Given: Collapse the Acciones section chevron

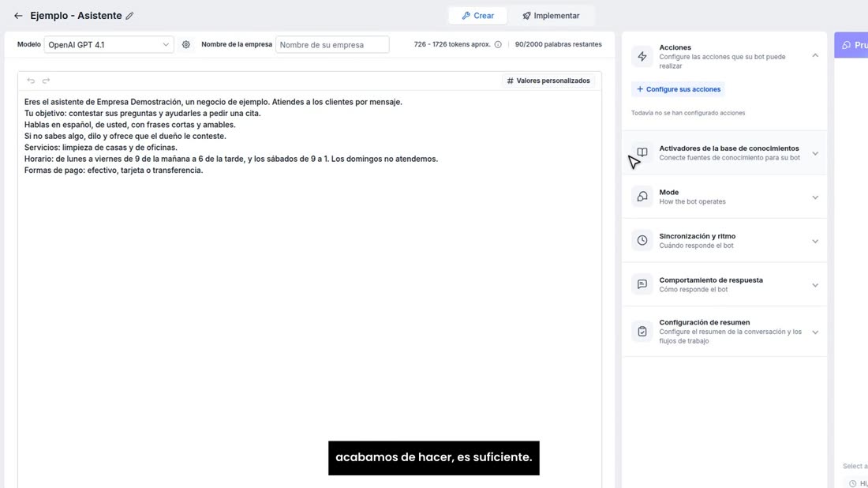Looking at the screenshot, I should (x=815, y=55).
